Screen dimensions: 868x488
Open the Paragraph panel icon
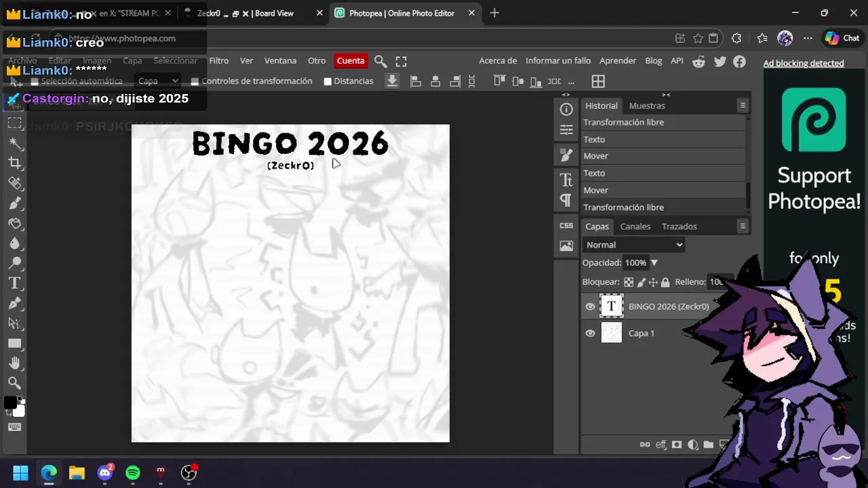pos(566,200)
